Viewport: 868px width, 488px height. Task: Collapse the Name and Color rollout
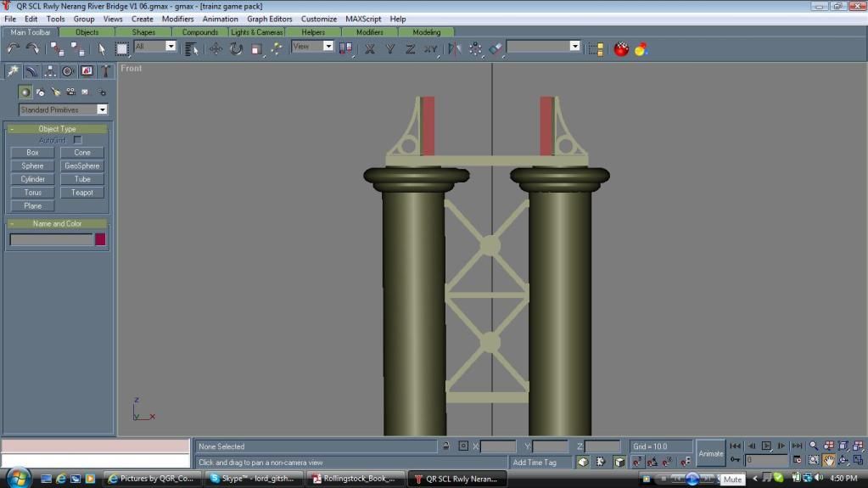(x=57, y=224)
